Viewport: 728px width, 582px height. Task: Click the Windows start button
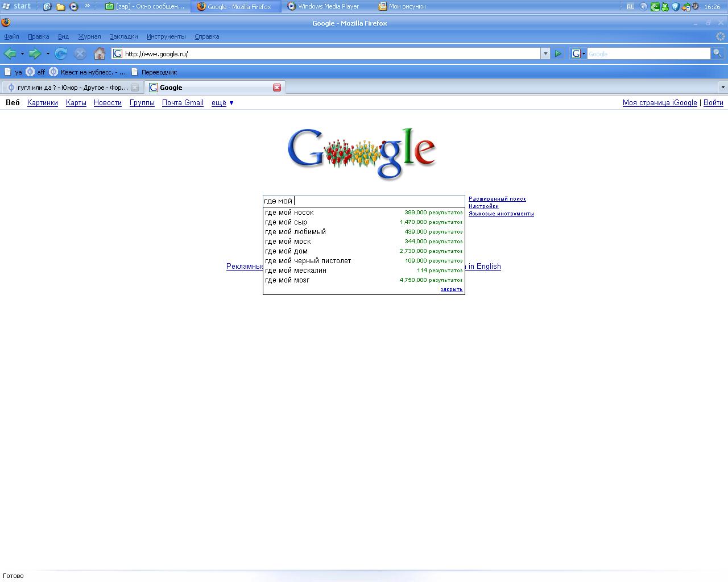pyautogui.click(x=16, y=6)
